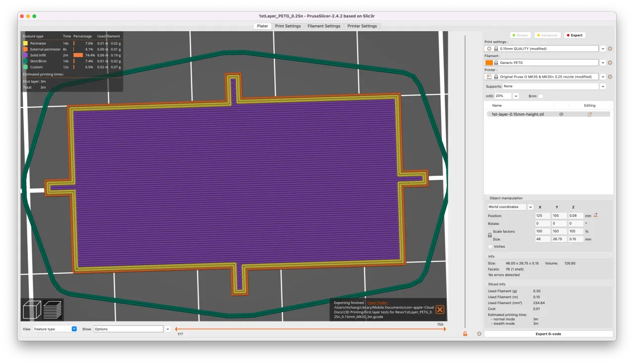The image size is (634, 364).
Task: Click the green Skirt/Brim legend swatch
Action: click(26, 61)
